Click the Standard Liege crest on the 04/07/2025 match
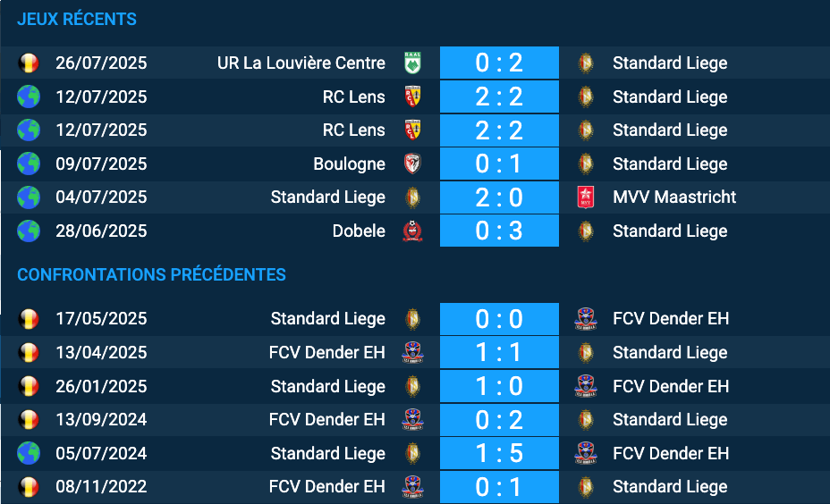This screenshot has width=830, height=504. coord(412,197)
